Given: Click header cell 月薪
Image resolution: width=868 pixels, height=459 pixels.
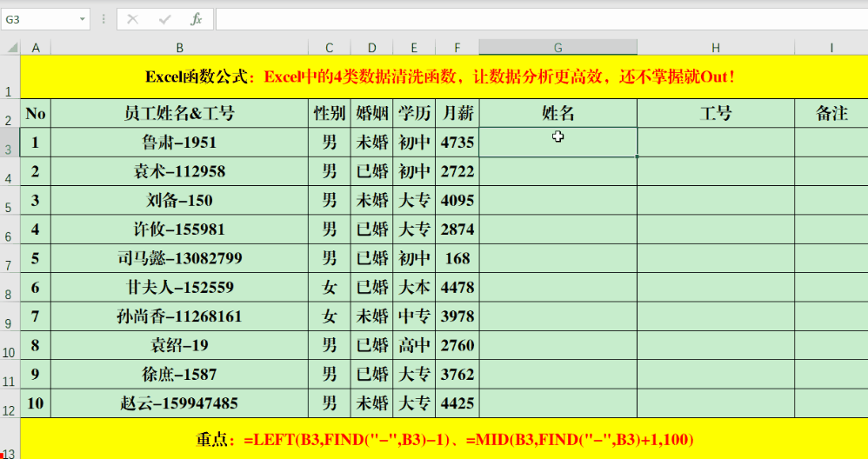Looking at the screenshot, I should pyautogui.click(x=457, y=113).
